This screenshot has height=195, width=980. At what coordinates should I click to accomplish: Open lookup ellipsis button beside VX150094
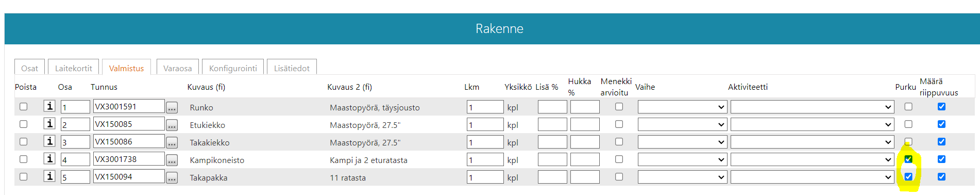coord(172,177)
